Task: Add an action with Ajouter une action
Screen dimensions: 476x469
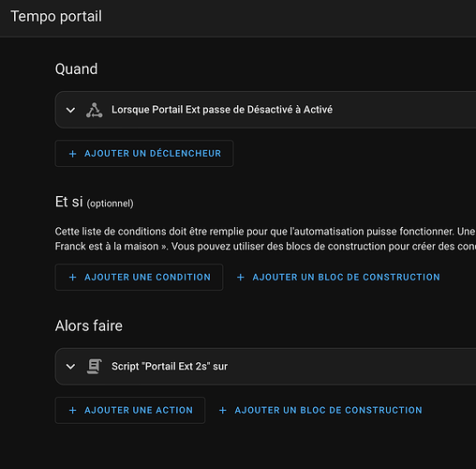Action: (x=130, y=411)
